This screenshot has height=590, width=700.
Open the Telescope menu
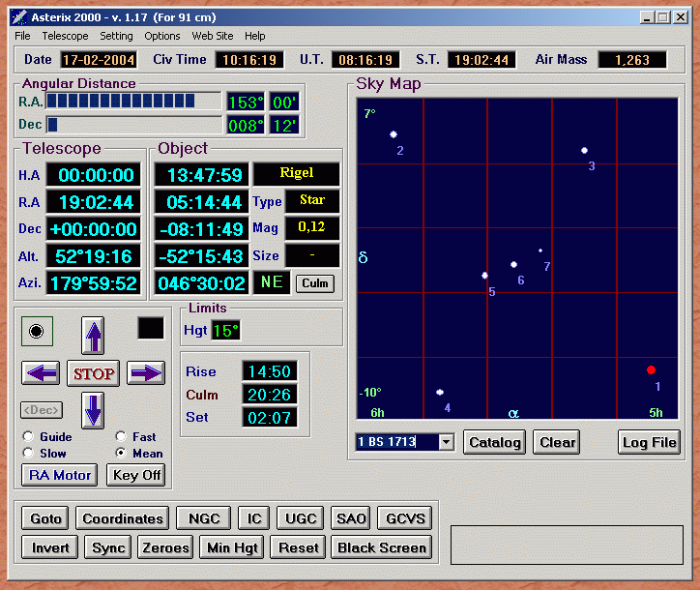point(65,36)
